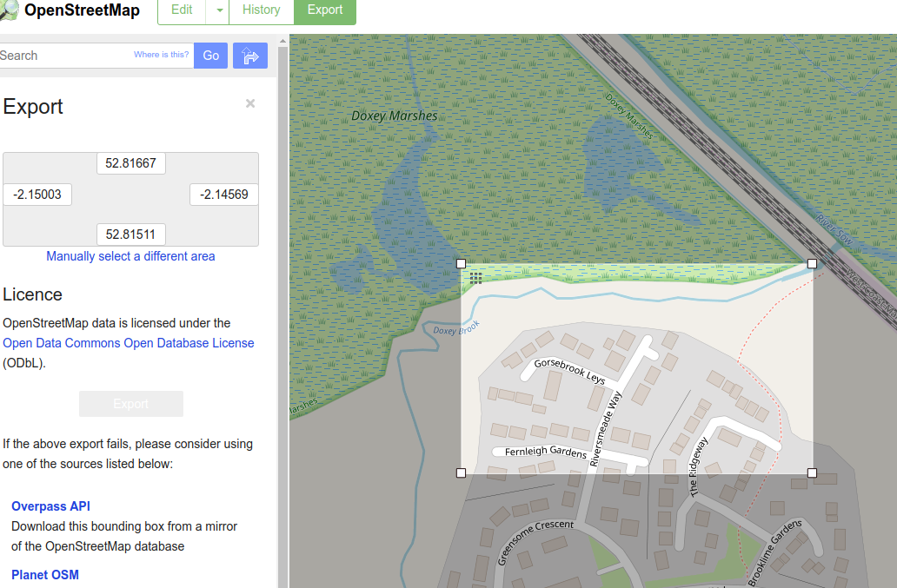Image resolution: width=897 pixels, height=588 pixels.
Task: Click the west longitude field -2.15003
Action: 37,195
